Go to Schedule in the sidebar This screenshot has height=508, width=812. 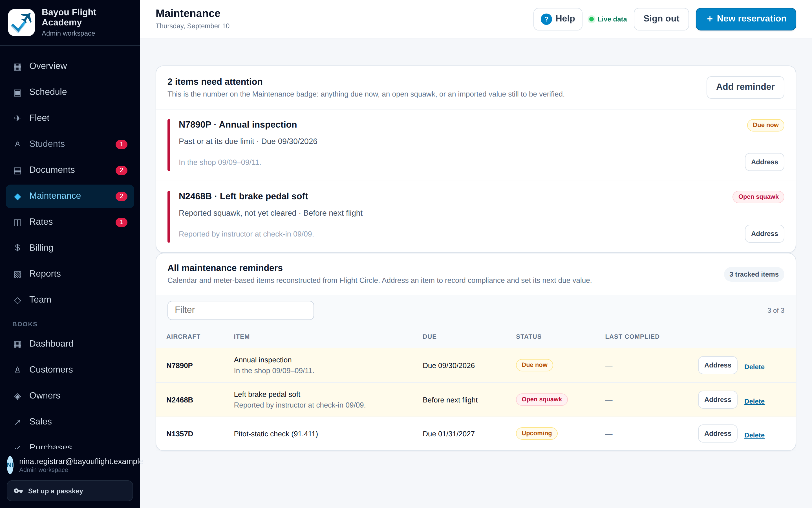pos(70,92)
